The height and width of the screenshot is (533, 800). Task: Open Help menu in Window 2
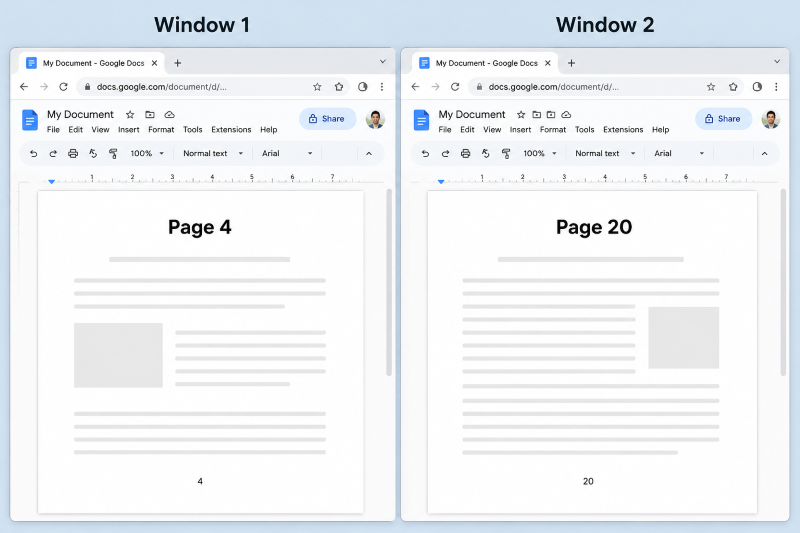(660, 130)
